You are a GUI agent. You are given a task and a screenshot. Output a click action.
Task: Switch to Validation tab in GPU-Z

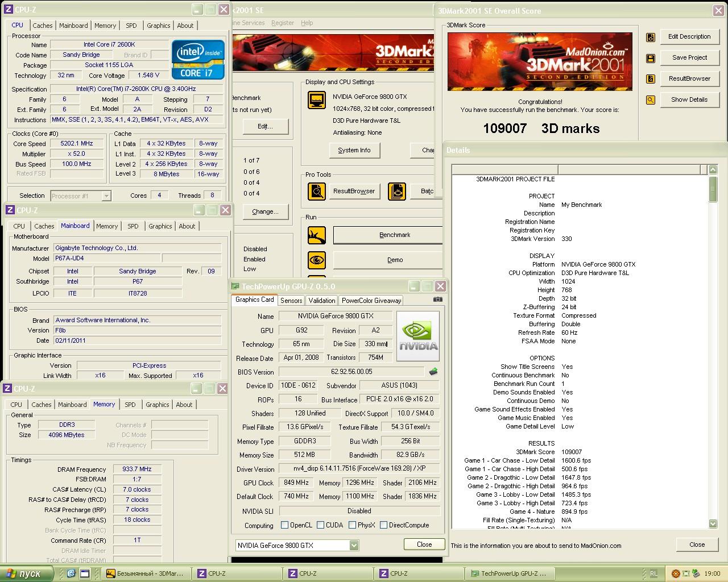pos(322,301)
